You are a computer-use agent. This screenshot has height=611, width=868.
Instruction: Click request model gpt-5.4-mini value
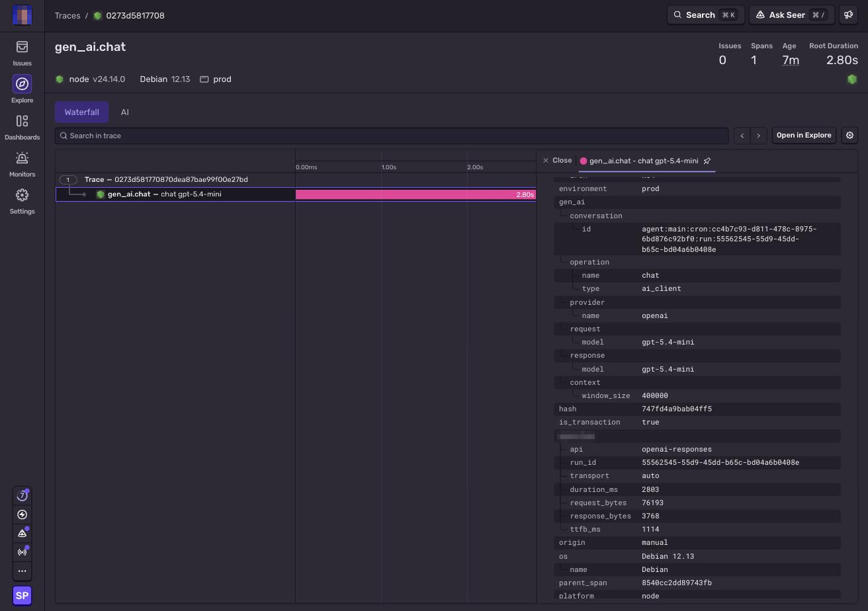coord(668,342)
